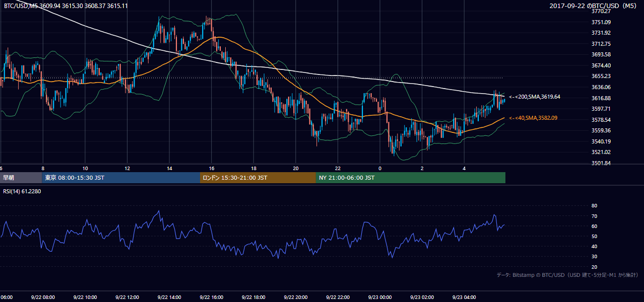Click the 東京 08:00-15:30 JST session bar

121,178
